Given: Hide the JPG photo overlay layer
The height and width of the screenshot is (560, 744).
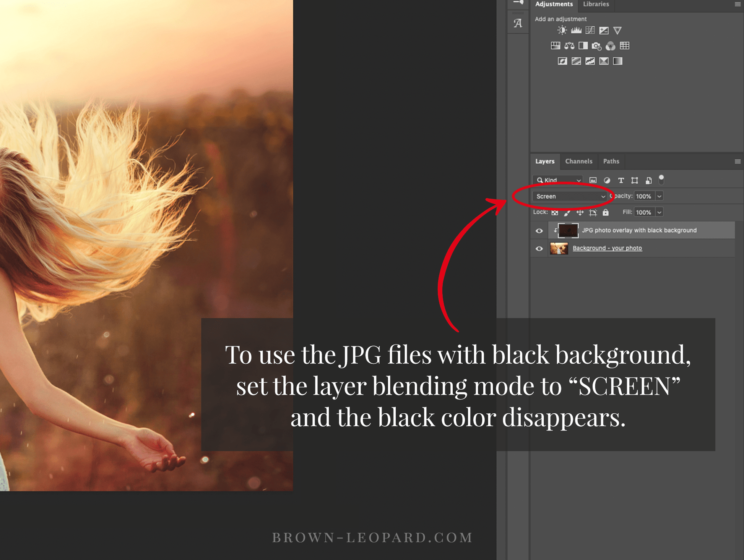Looking at the screenshot, I should (539, 231).
